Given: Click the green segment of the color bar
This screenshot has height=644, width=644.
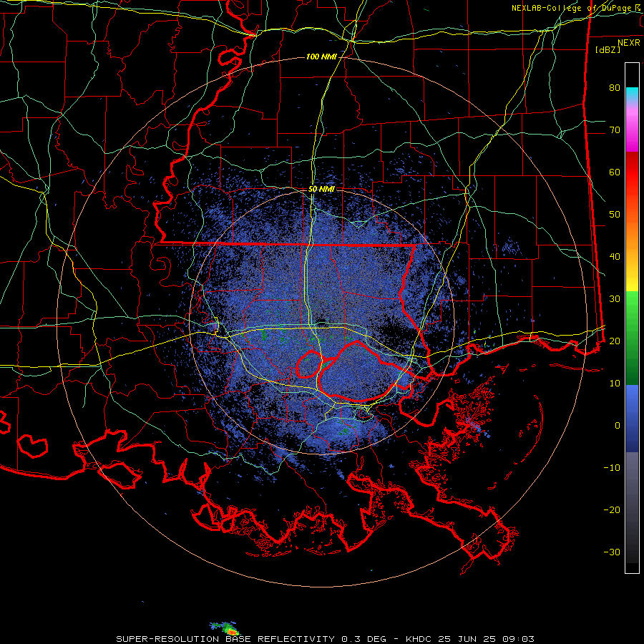Looking at the screenshot, I should coord(632,338).
